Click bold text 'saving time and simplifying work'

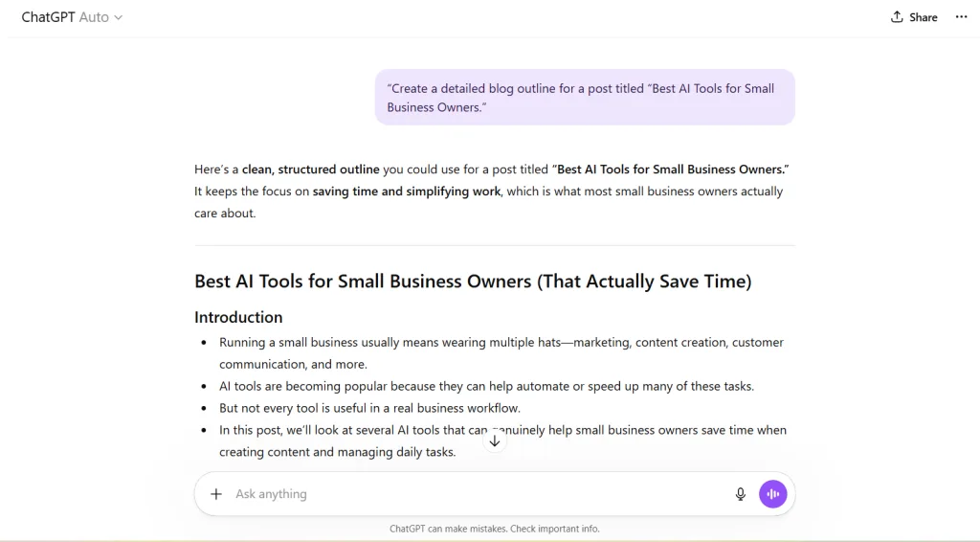(x=406, y=192)
